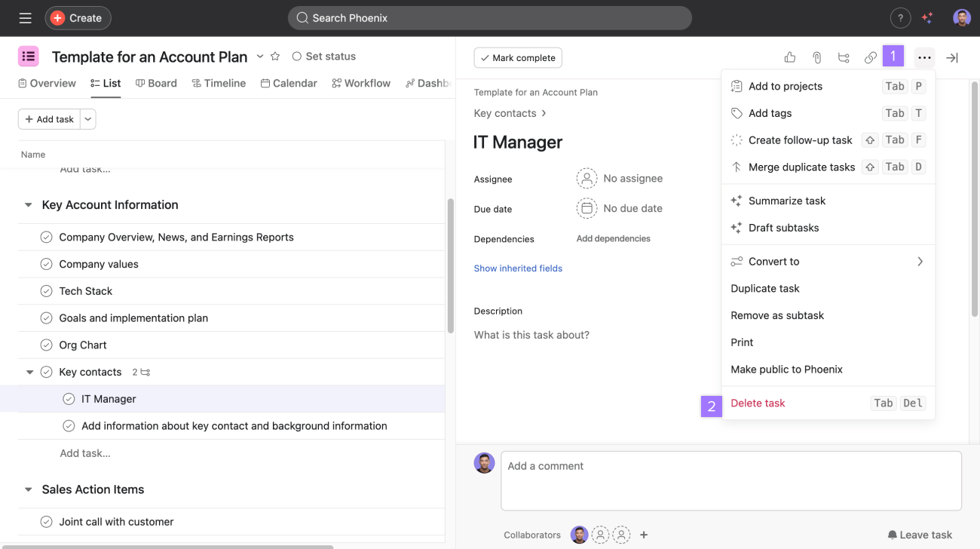Check off the Org Chart task
980x549 pixels.
point(46,345)
